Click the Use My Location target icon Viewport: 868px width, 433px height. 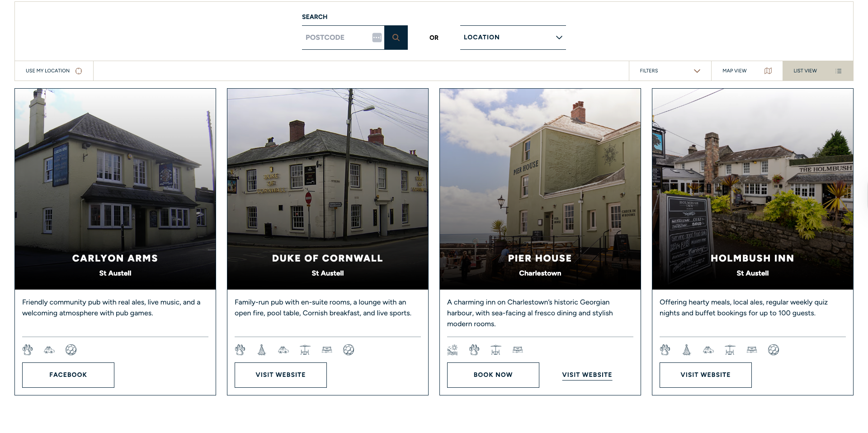[79, 71]
